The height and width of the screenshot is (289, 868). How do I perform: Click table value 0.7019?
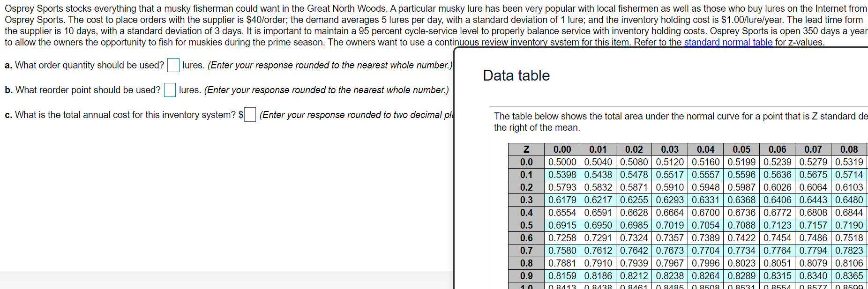pyautogui.click(x=670, y=225)
